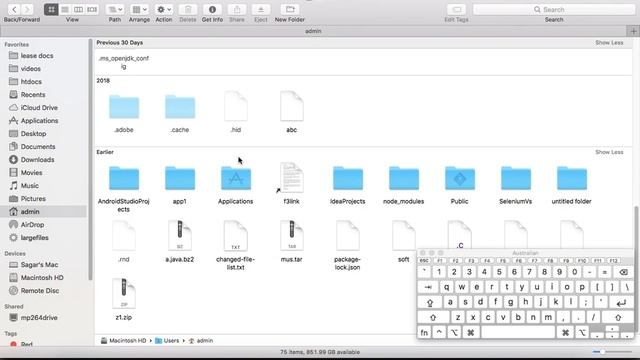Select the a.java.bz2 archive

[180, 236]
